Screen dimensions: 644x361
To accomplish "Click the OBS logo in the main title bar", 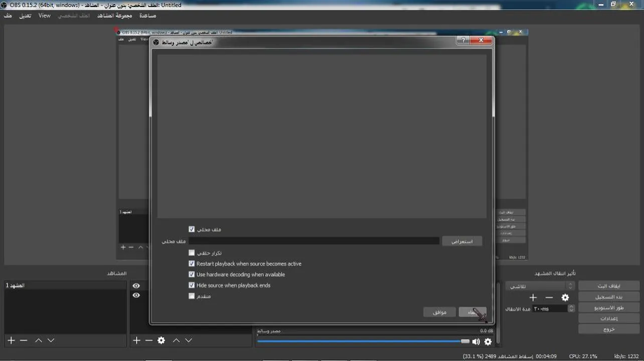I will coord(5,5).
